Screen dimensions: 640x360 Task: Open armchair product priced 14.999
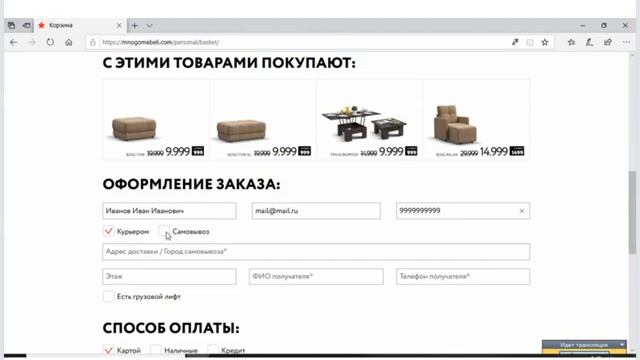tap(477, 120)
